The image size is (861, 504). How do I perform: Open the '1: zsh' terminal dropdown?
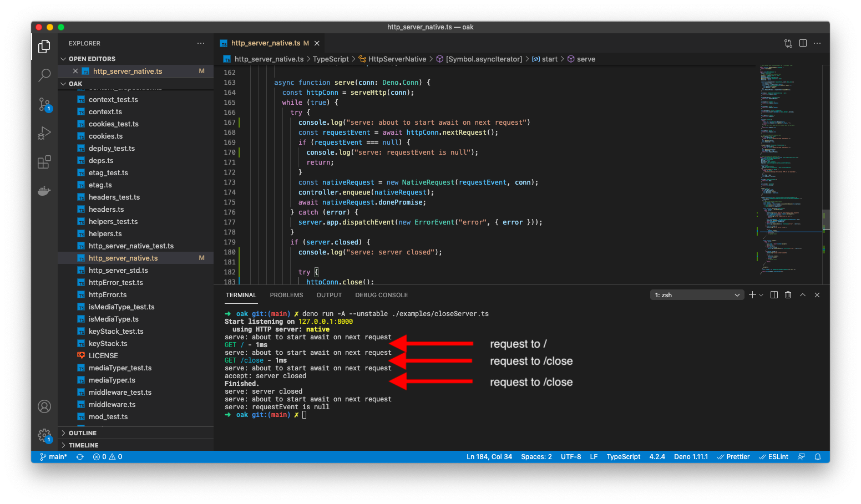click(x=697, y=294)
